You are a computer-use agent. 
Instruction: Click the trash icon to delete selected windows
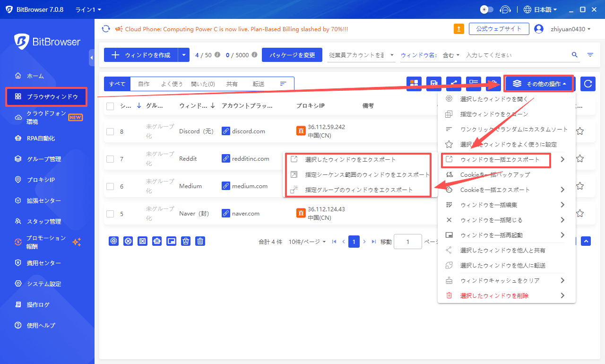pyautogui.click(x=200, y=241)
